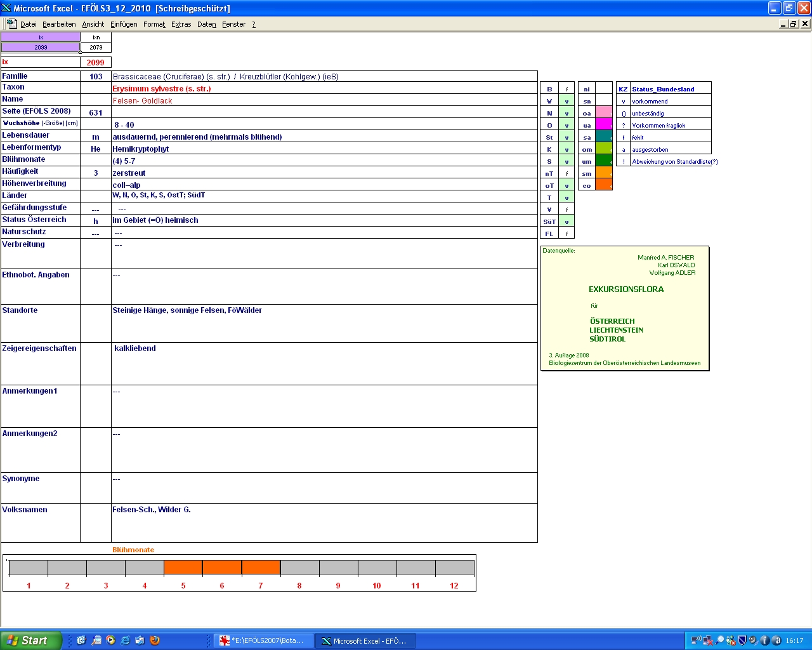Open the Extras menu
The image size is (812, 650).
(181, 24)
